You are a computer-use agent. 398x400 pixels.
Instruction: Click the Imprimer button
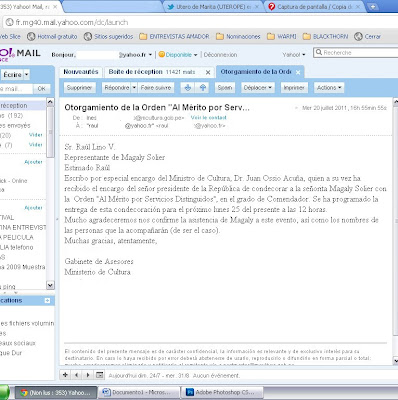coord(294,88)
